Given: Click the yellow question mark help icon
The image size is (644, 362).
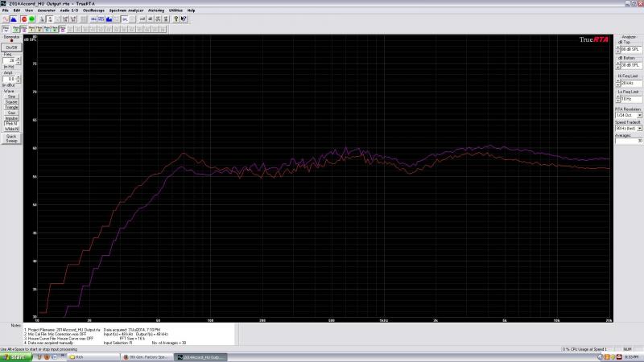Looking at the screenshot, I should click(x=175, y=19).
